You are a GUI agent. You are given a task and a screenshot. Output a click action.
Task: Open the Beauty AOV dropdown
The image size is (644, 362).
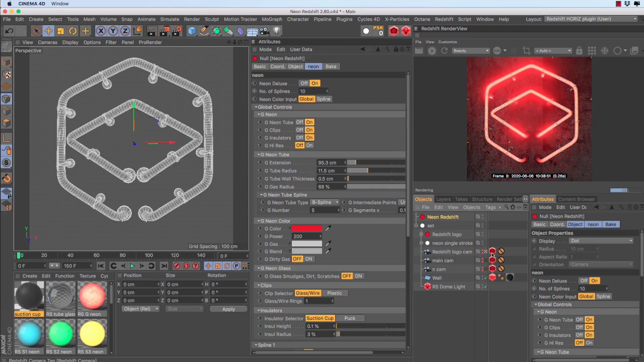[x=470, y=51]
